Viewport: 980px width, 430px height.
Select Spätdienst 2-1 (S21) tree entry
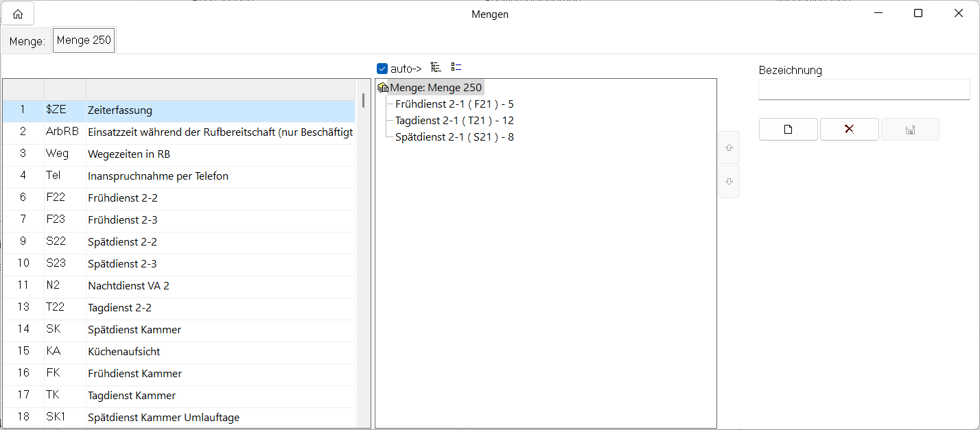pos(454,137)
